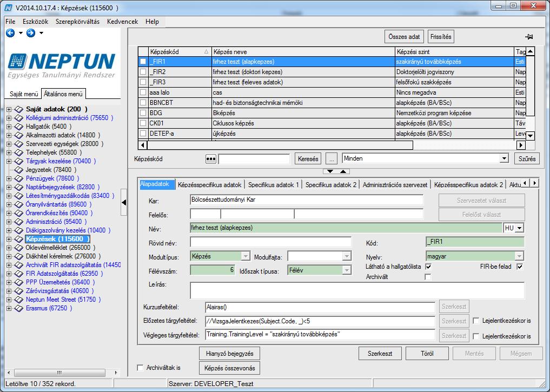Click the Naptárbejegyzések tree node icon
This screenshot has height=392, width=550.
18,187
